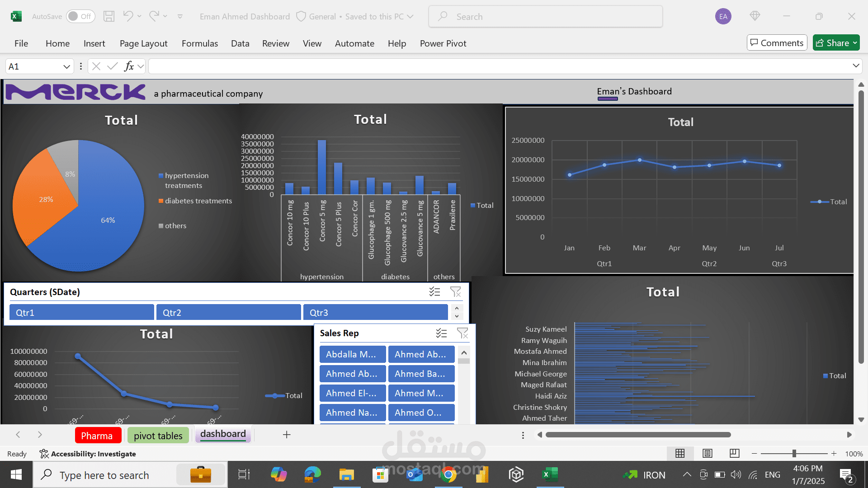Switch to Normal view icon
The width and height of the screenshot is (868, 488).
680,453
